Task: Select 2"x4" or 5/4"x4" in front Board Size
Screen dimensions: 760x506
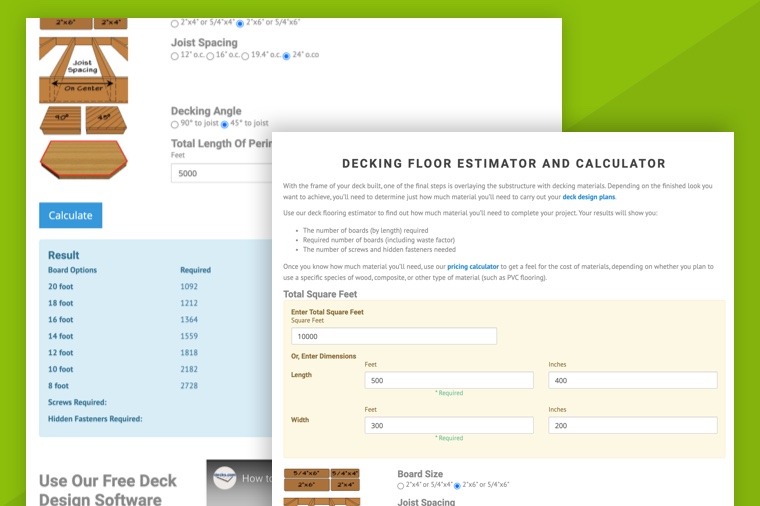Action: coord(400,486)
